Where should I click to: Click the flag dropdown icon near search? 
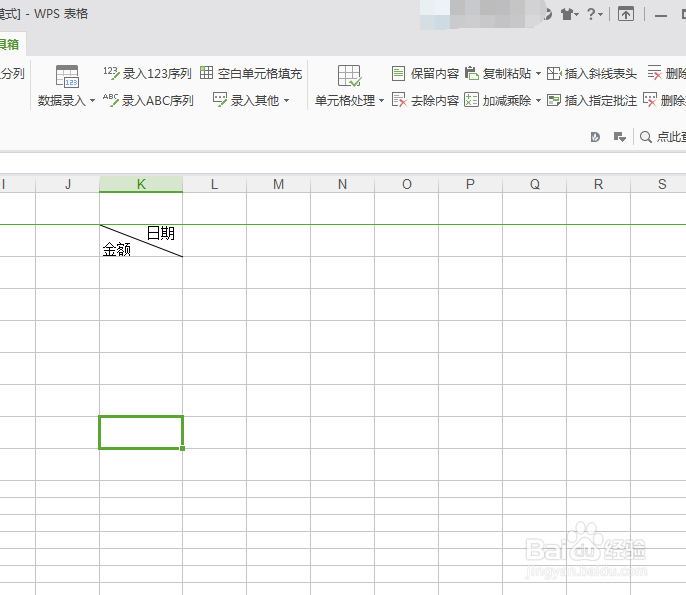coord(620,137)
